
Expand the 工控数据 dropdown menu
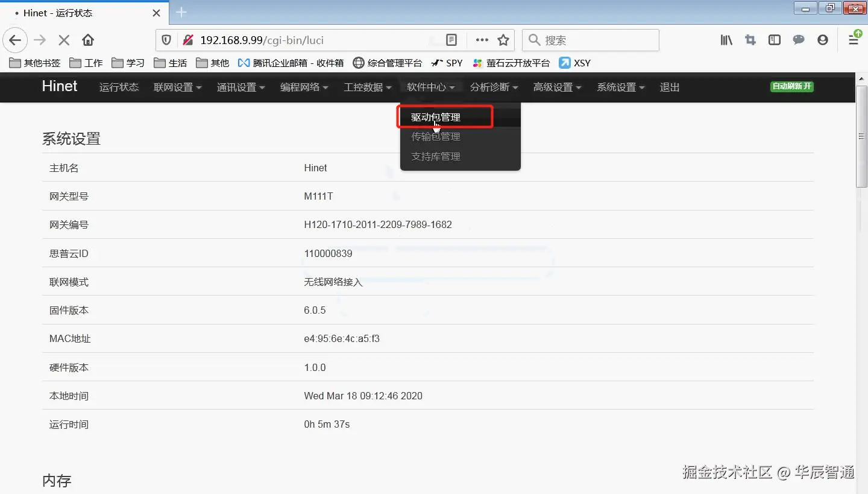coord(367,87)
